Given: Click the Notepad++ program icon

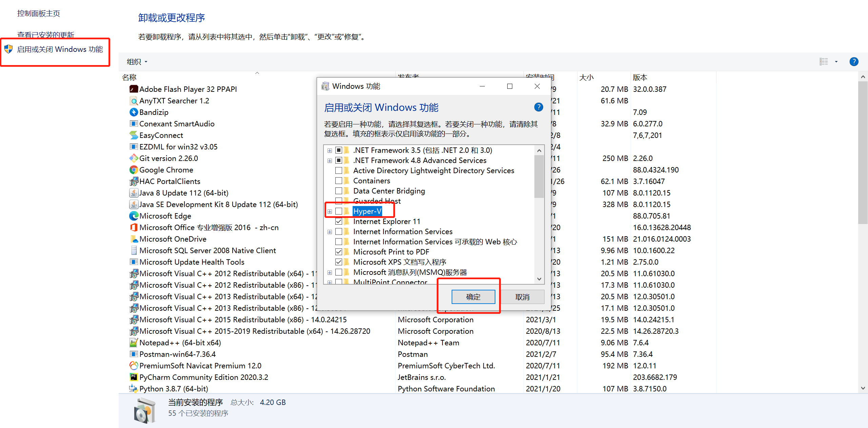Looking at the screenshot, I should (x=134, y=343).
